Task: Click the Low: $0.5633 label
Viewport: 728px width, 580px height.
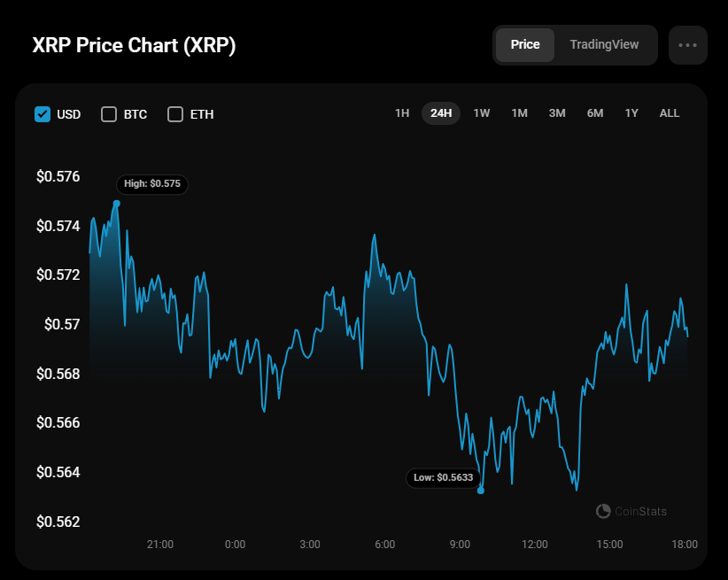Action: coord(444,478)
